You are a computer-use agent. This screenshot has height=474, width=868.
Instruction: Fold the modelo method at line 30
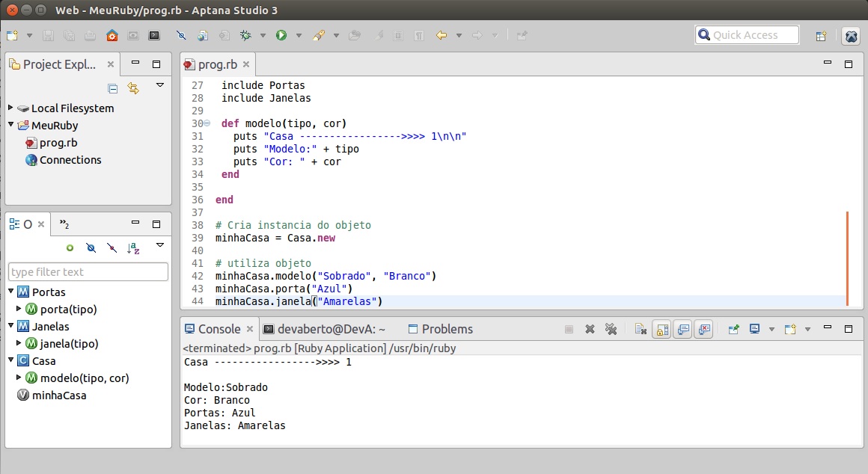[207, 123]
